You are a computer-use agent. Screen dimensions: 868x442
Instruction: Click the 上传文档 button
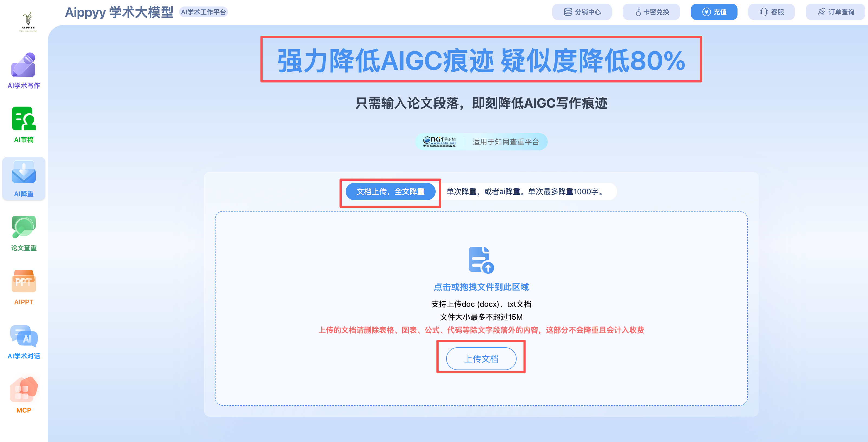(481, 358)
